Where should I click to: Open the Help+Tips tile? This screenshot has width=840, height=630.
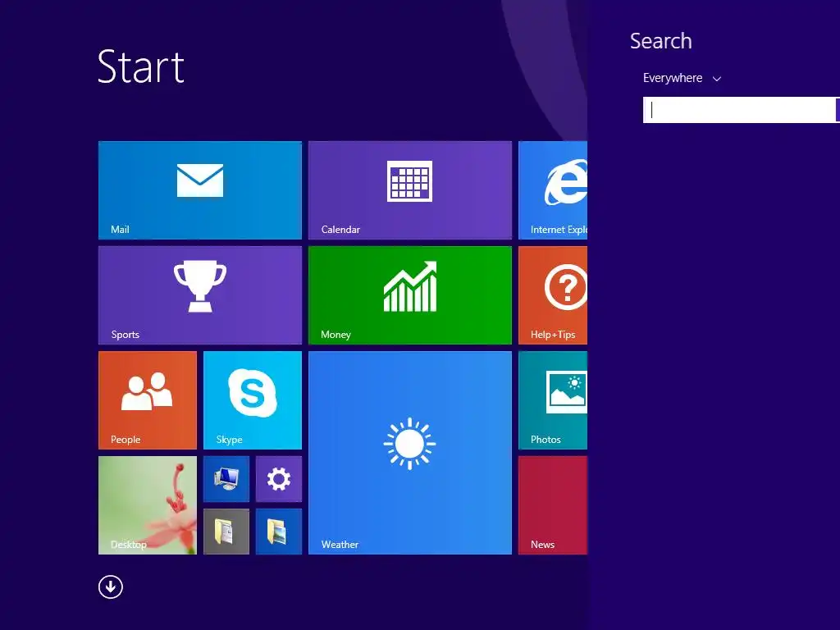553,295
